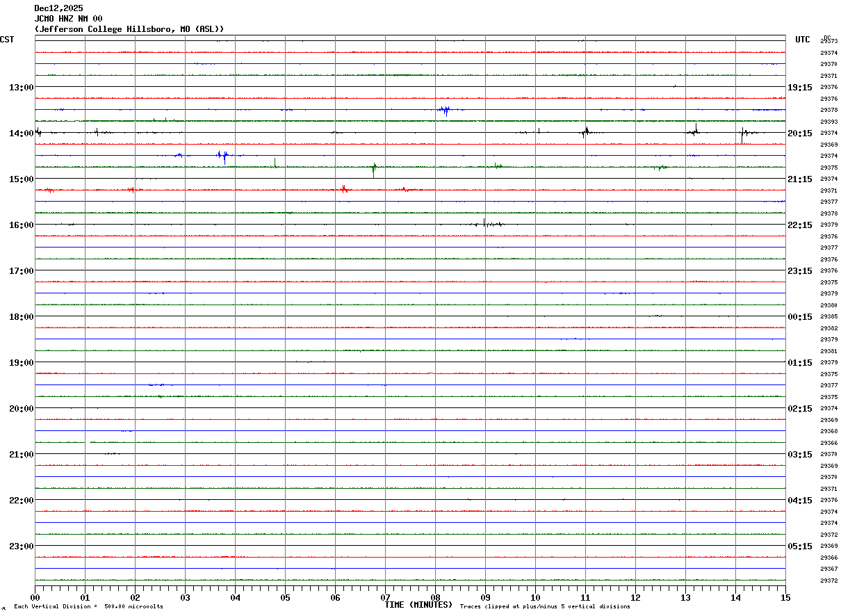Select the 14:00 CST time label

(21, 133)
